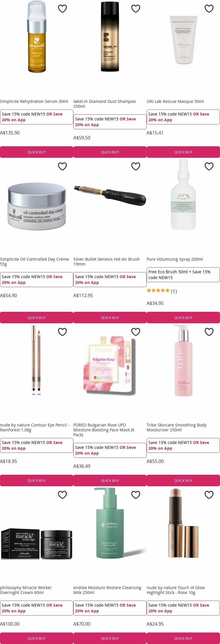The image size is (220, 644).
Task: Open Silver Bullet Genesis Hot Air Brush product link
Action: coord(106,261)
